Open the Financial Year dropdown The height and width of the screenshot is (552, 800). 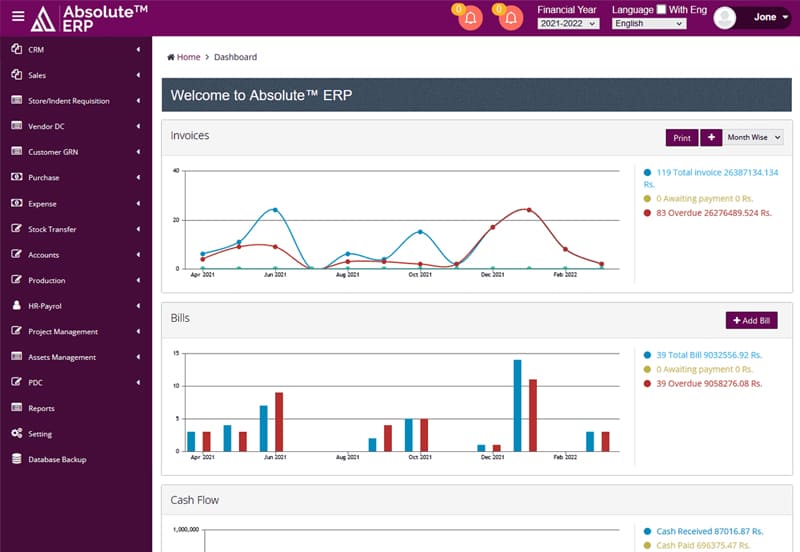[568, 23]
